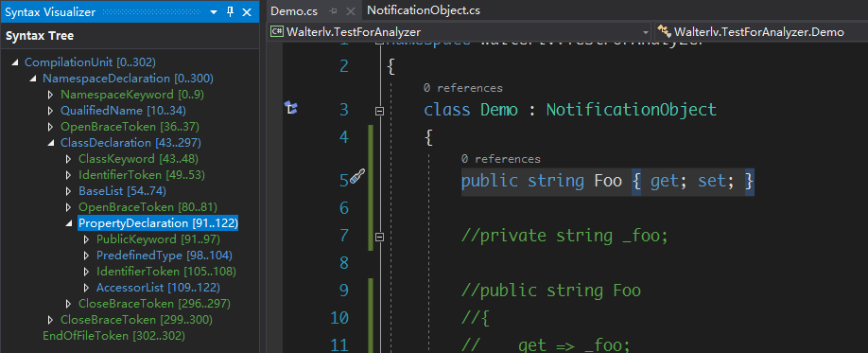Collapse the ClassDeclaration node
This screenshot has width=868, height=353.
click(50, 143)
